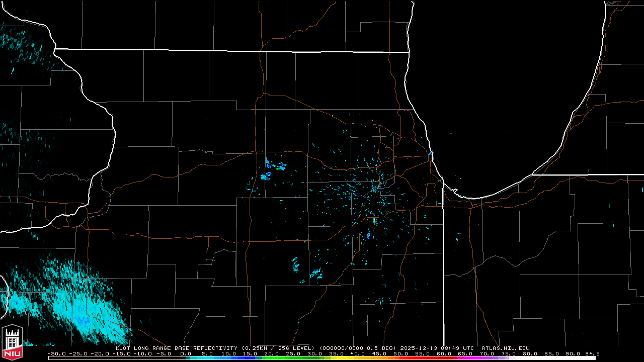Click the cyan 5.0 dBZ color swatch

(206, 358)
